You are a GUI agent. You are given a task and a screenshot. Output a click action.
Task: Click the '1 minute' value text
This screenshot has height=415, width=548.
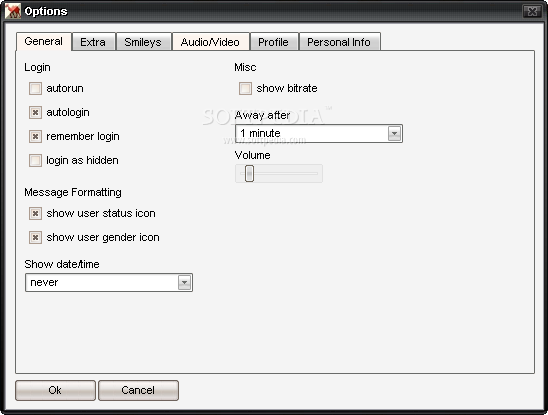click(x=260, y=133)
